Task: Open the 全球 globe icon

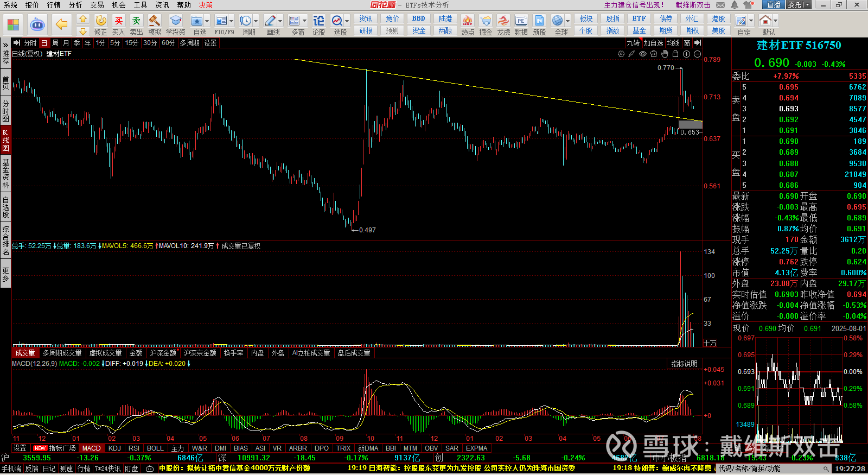Action: (x=558, y=21)
